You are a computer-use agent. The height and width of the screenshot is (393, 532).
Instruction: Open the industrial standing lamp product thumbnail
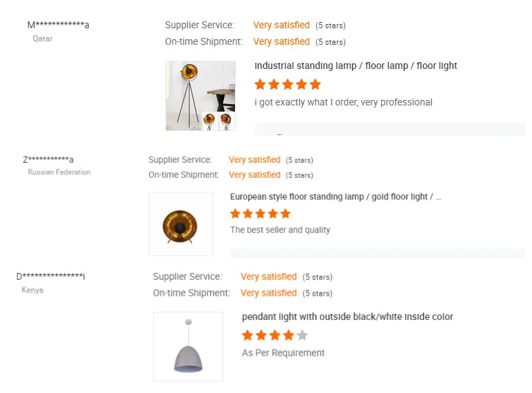click(x=200, y=96)
